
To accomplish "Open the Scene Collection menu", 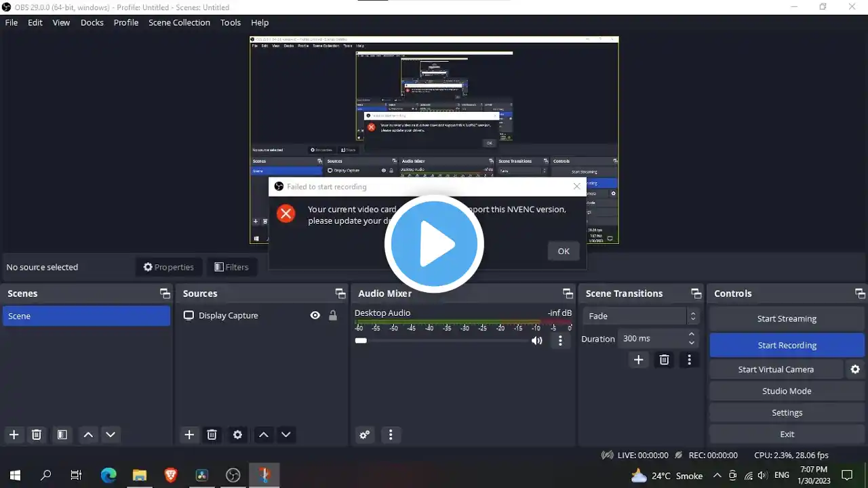I will (180, 22).
